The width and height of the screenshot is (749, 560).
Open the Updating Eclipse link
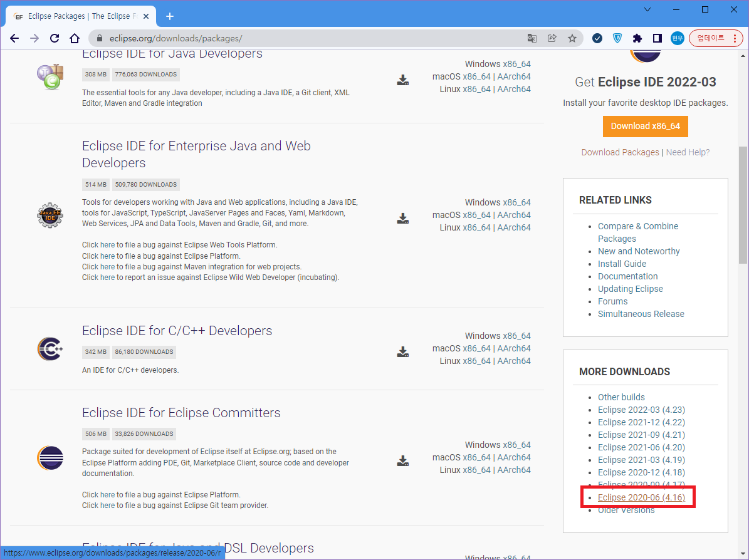(x=631, y=289)
